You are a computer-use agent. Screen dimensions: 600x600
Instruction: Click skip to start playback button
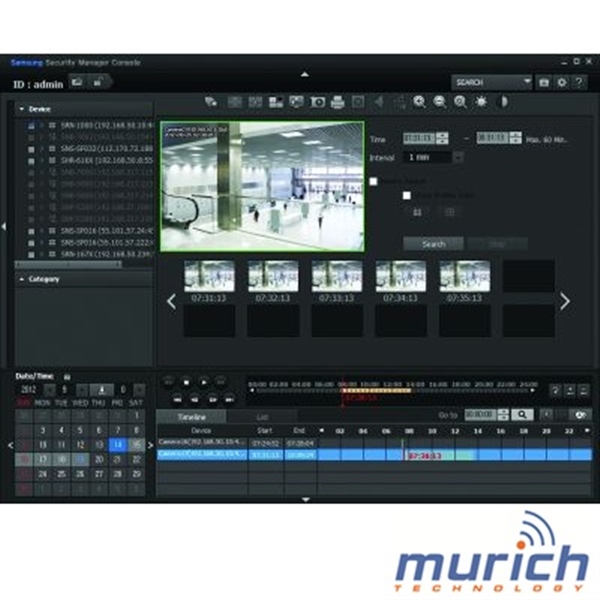[x=177, y=399]
